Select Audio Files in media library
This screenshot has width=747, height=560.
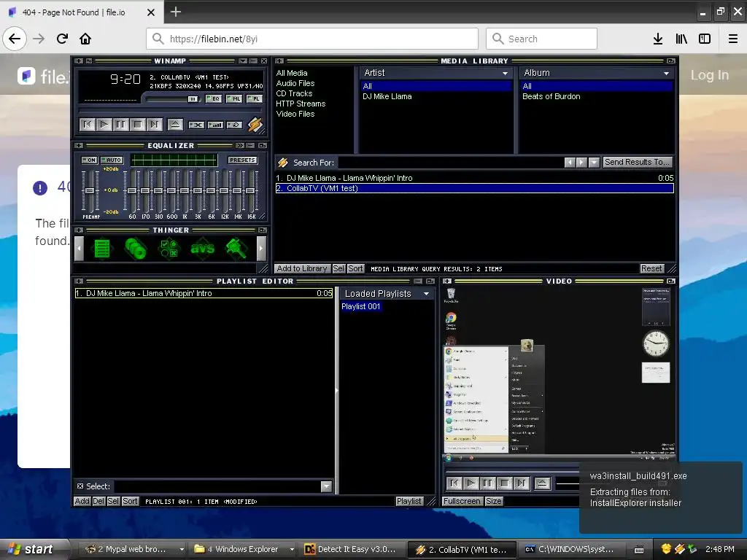click(295, 83)
